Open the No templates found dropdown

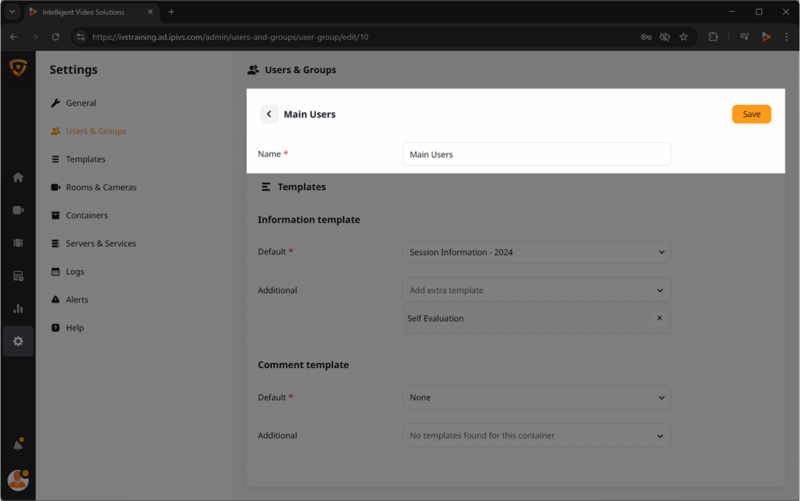coord(537,436)
